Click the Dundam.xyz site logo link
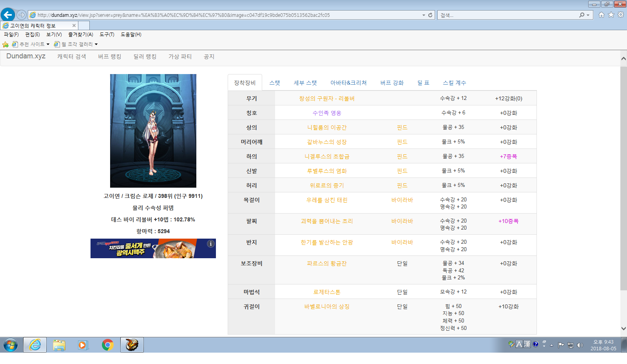This screenshot has width=627, height=364. pos(26,56)
